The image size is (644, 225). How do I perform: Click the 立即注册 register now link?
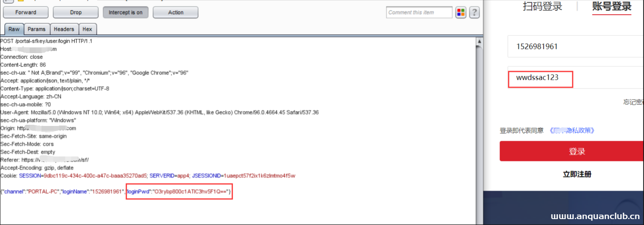click(577, 174)
